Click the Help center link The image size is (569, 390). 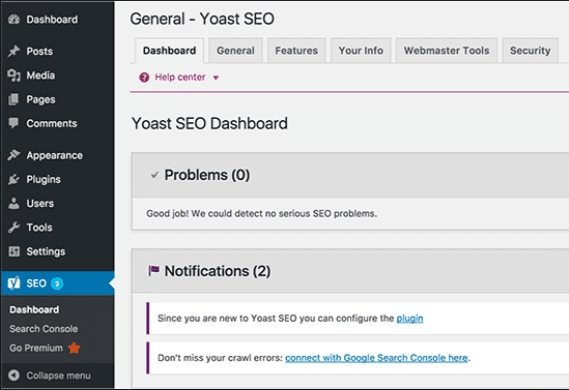pyautogui.click(x=180, y=77)
